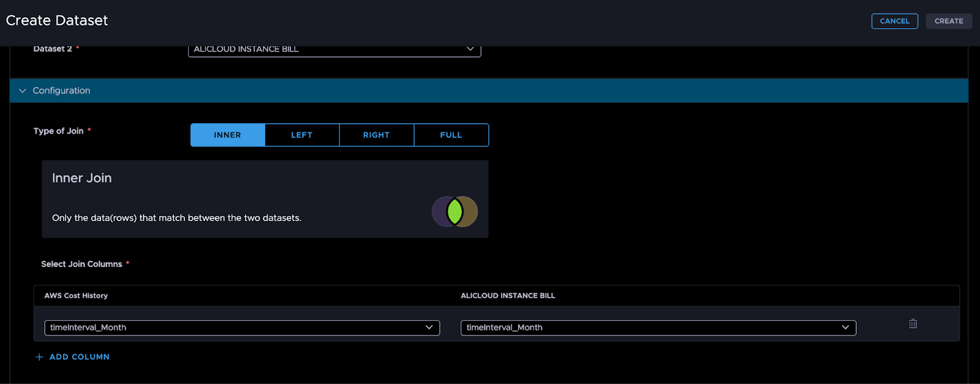The width and height of the screenshot is (980, 384).
Task: Click the CANCEL button
Action: point(895,21)
